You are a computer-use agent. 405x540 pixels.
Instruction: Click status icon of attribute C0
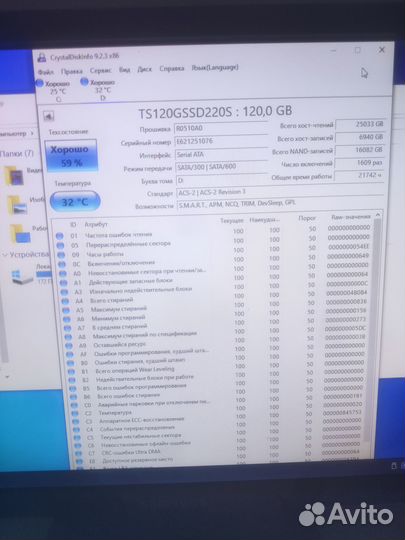click(x=74, y=406)
